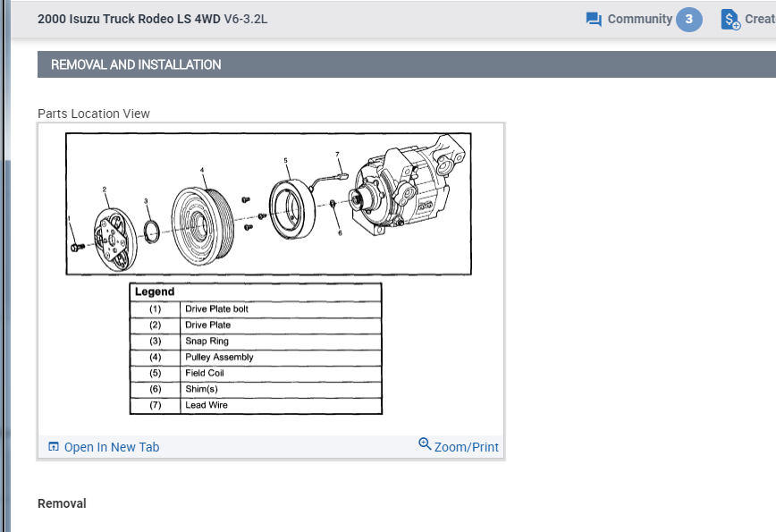Screen dimensions: 776x532
Task: Click the Create estimate dollar document icon
Action: point(730,20)
